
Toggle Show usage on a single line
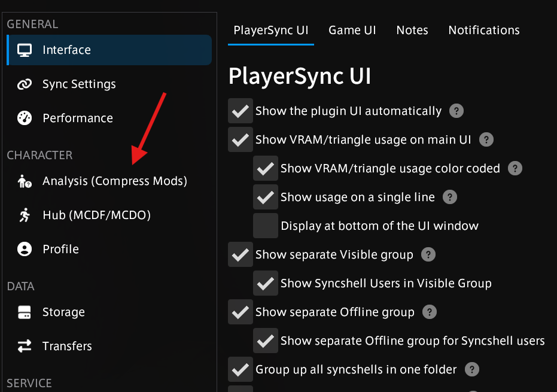pyautogui.click(x=266, y=197)
